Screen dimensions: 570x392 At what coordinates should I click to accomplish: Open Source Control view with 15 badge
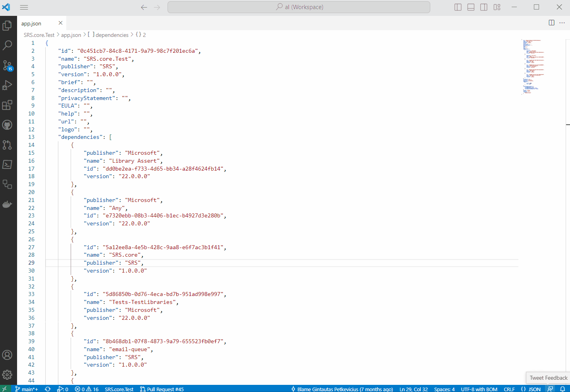(7, 65)
